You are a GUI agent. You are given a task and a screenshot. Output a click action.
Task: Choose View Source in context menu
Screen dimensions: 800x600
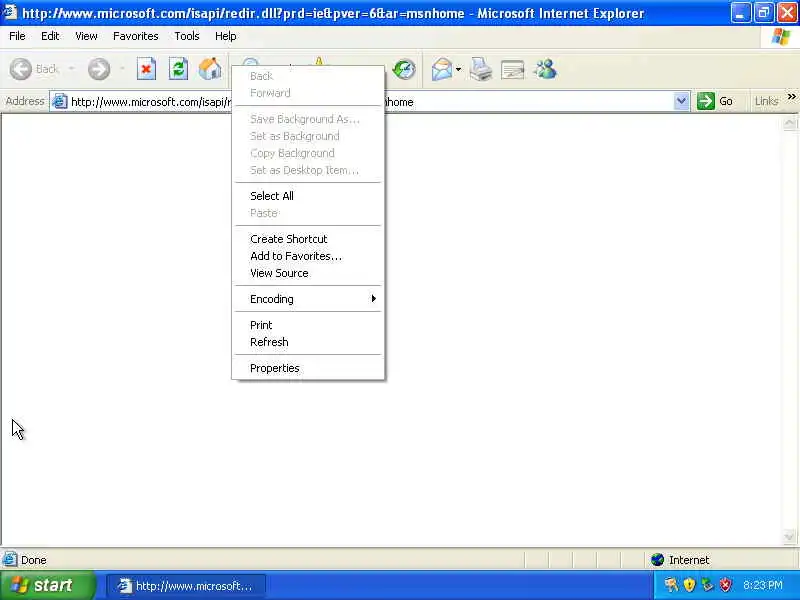click(x=308, y=273)
